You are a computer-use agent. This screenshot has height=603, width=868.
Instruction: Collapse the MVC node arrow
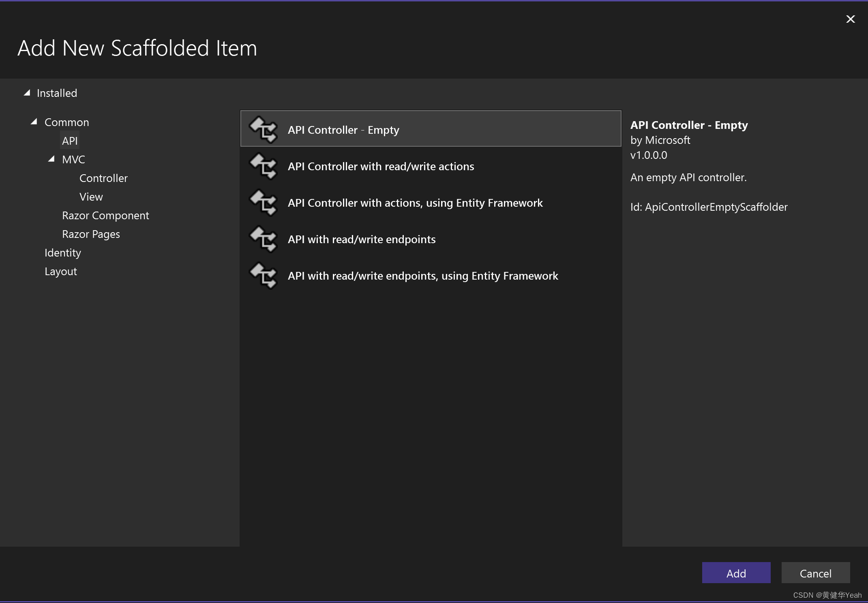pyautogui.click(x=51, y=159)
